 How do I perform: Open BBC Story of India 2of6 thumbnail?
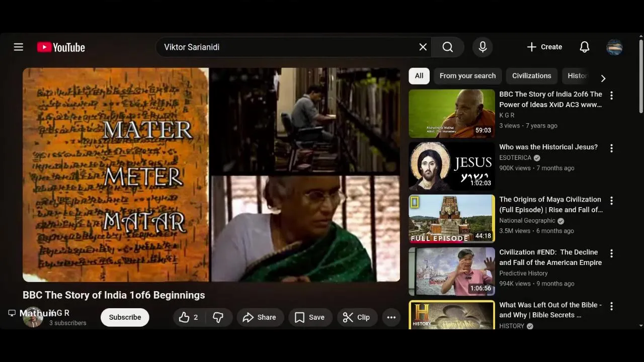[x=452, y=114]
